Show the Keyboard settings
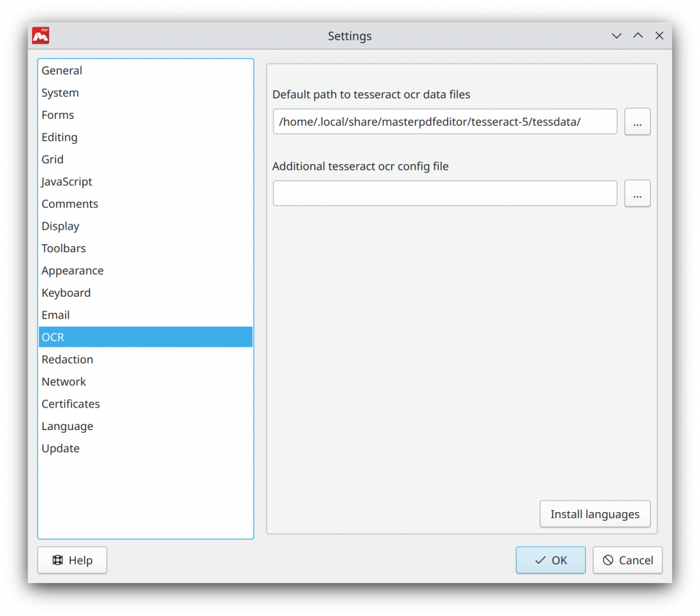This screenshot has width=700, height=616. pos(66,293)
